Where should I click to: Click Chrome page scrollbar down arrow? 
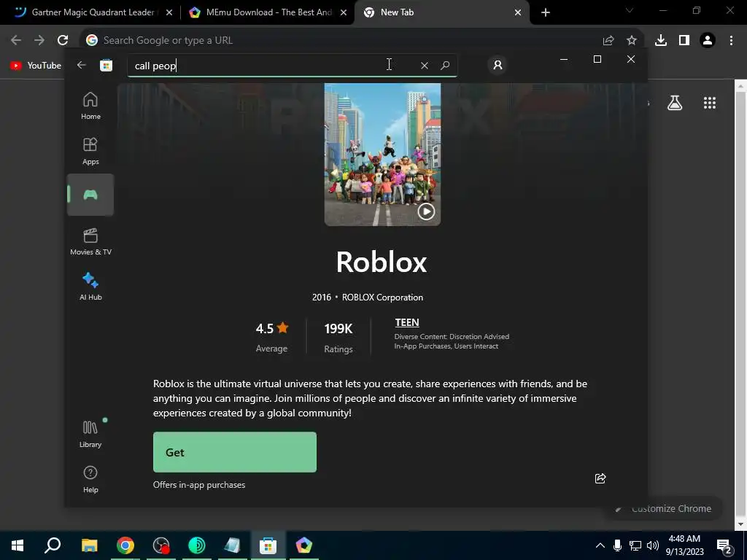740,525
